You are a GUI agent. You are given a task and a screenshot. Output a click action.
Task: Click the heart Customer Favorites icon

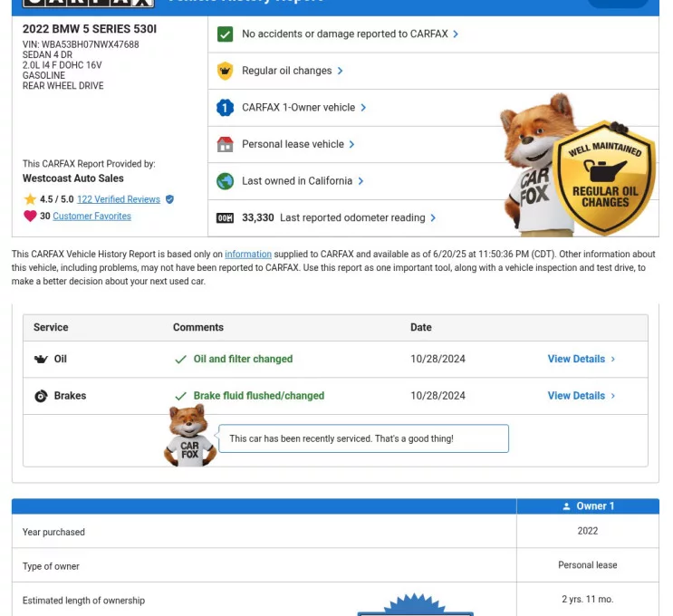[x=30, y=217]
